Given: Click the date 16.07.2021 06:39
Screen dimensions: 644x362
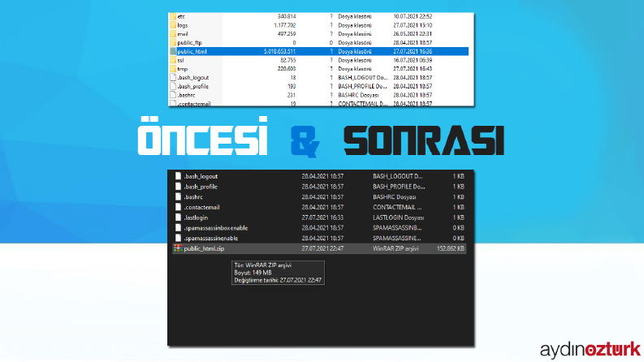Looking at the screenshot, I should [x=413, y=60].
